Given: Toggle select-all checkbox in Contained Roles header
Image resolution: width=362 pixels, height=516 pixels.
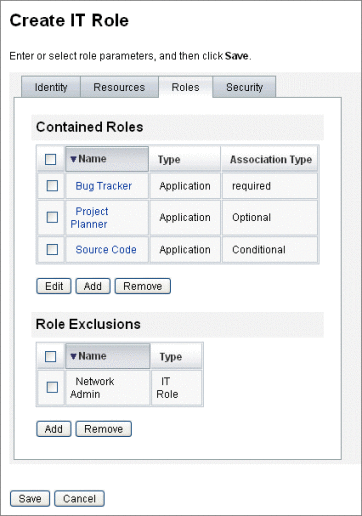Looking at the screenshot, I should click(x=51, y=159).
